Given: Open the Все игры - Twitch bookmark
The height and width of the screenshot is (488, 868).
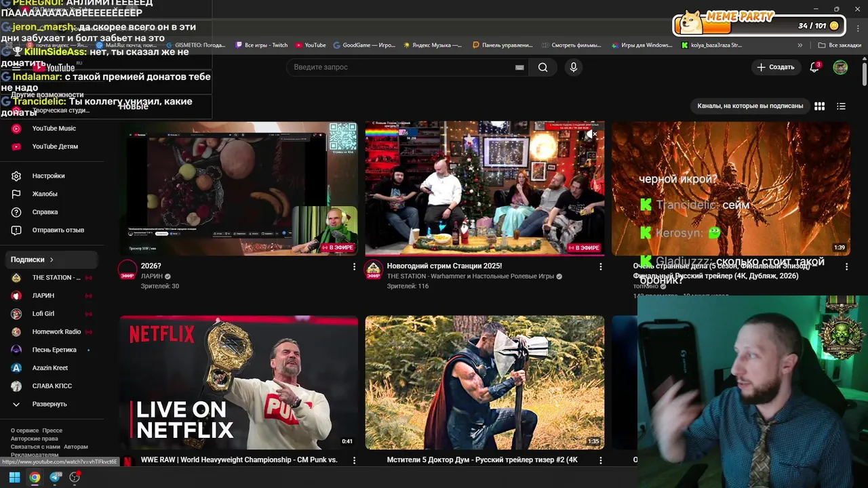Looking at the screenshot, I should 262,45.
